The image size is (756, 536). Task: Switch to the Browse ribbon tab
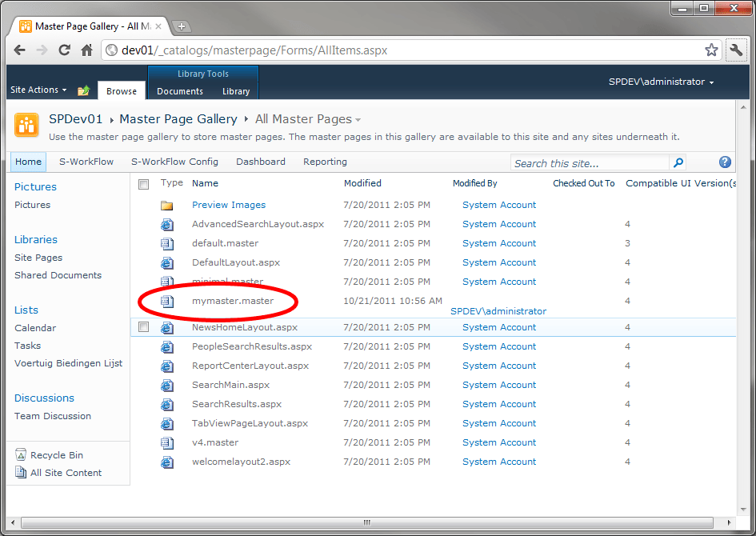click(x=122, y=91)
